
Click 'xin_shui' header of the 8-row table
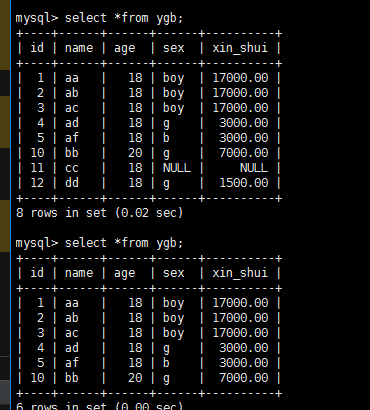(x=240, y=48)
